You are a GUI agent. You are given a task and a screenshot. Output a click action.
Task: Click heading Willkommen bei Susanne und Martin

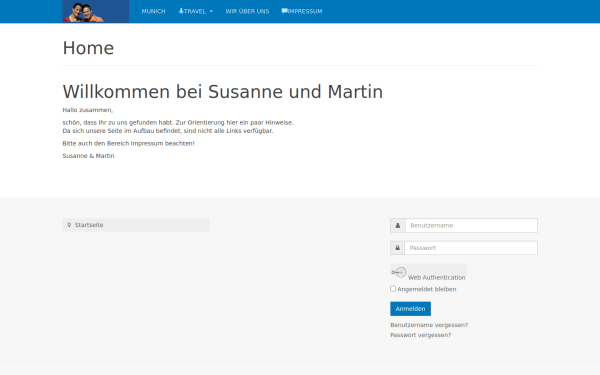(223, 92)
